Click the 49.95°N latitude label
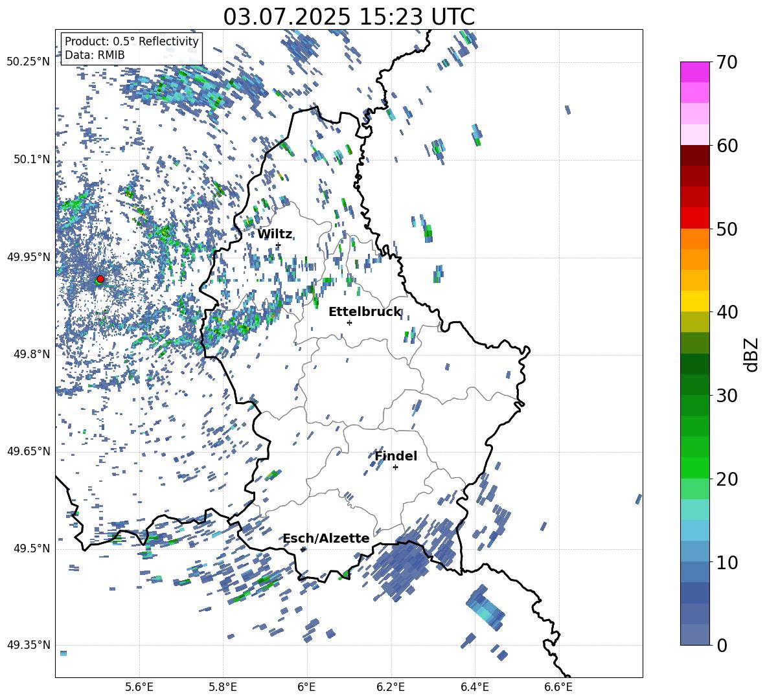Image resolution: width=767 pixels, height=700 pixels. coord(29,257)
